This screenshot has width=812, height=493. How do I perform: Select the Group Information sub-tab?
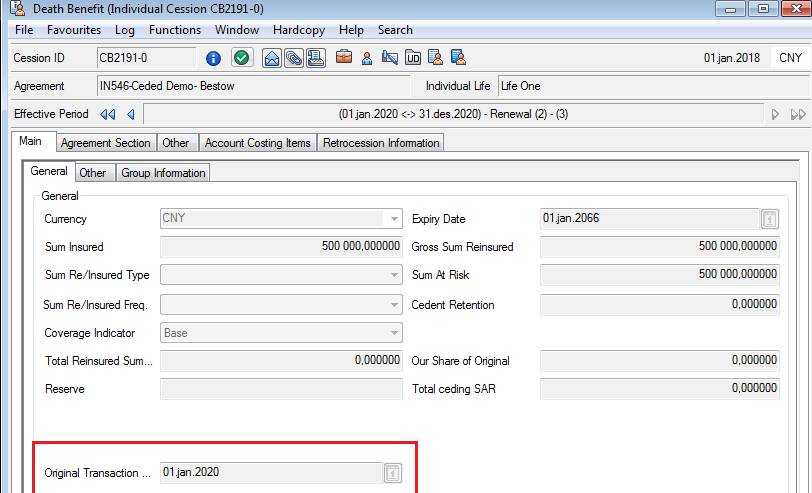click(163, 173)
